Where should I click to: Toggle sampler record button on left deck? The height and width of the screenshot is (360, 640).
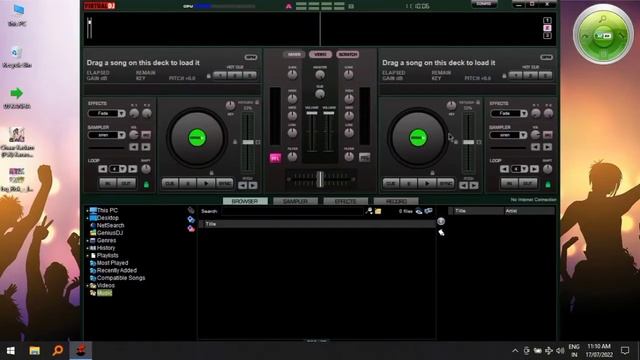click(x=146, y=135)
